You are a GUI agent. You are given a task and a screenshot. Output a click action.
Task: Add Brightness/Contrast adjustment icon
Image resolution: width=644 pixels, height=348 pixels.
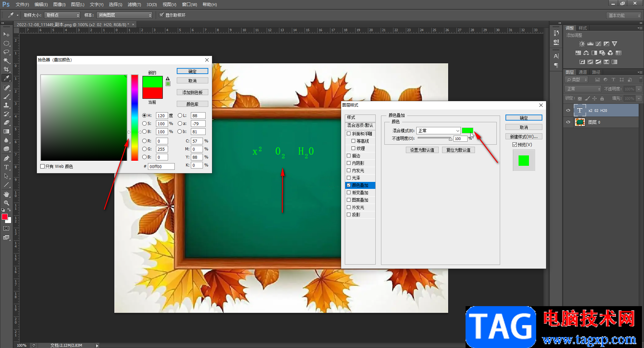582,44
